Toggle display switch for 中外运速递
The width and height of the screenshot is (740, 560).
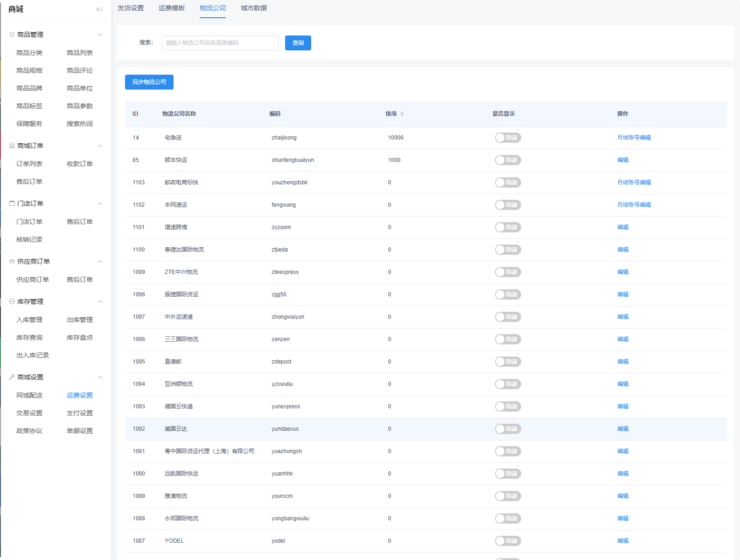click(x=508, y=317)
